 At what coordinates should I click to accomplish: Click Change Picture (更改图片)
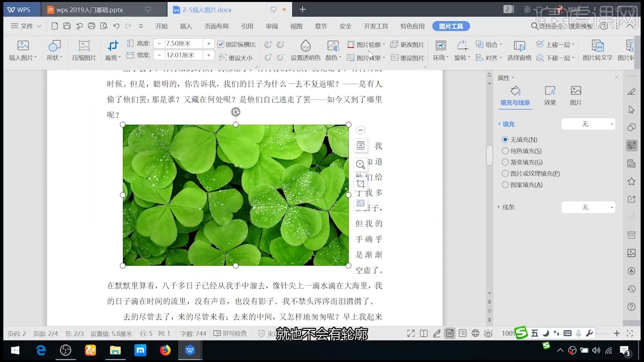tap(408, 45)
